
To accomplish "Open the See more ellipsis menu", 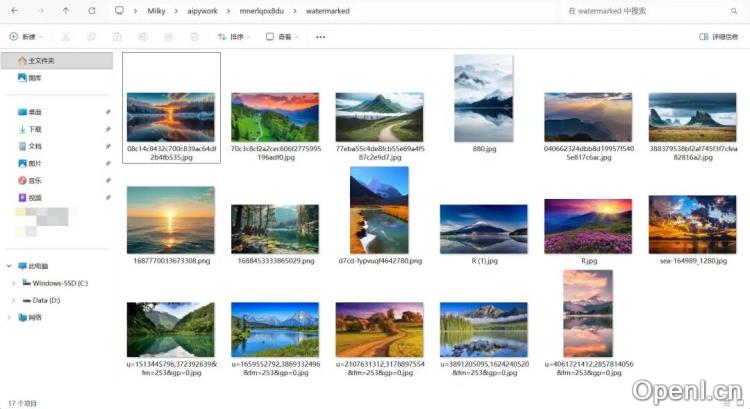I will (x=320, y=37).
